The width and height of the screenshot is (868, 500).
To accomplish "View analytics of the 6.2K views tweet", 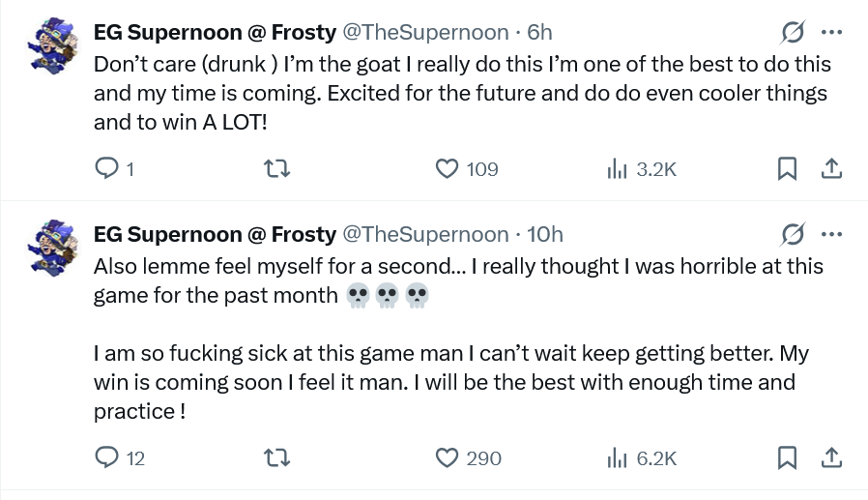I will coord(618,457).
